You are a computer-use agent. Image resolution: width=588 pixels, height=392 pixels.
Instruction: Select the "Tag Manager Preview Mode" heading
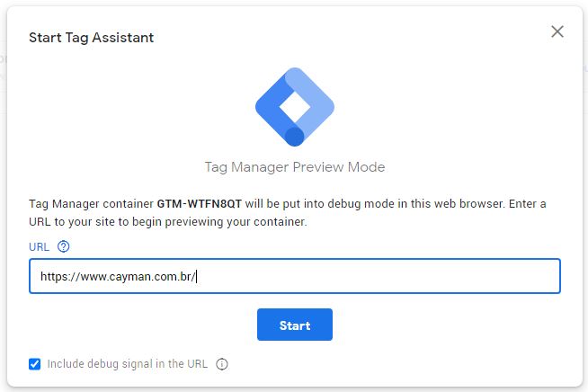coord(295,167)
